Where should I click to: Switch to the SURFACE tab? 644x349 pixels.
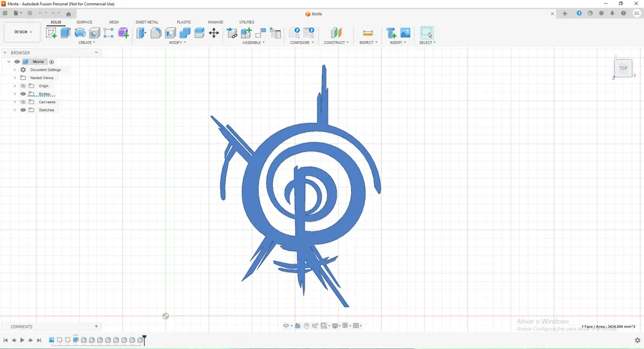pyautogui.click(x=84, y=22)
